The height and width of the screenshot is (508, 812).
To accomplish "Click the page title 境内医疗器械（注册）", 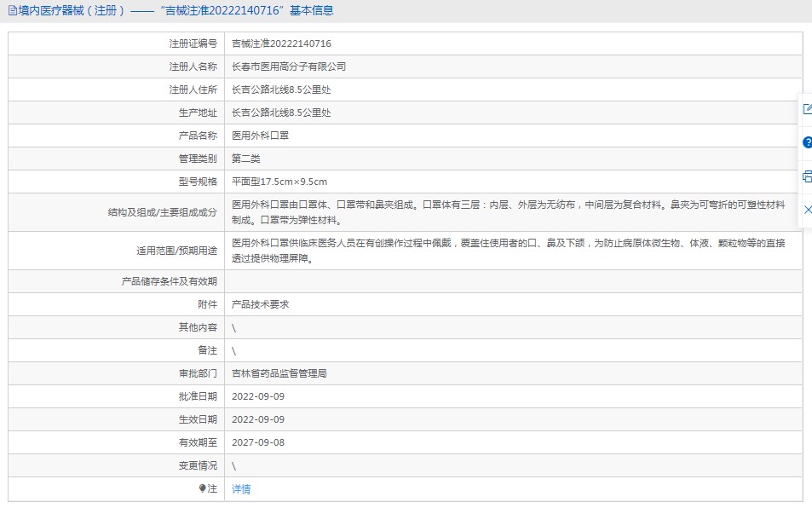I will coord(72,10).
